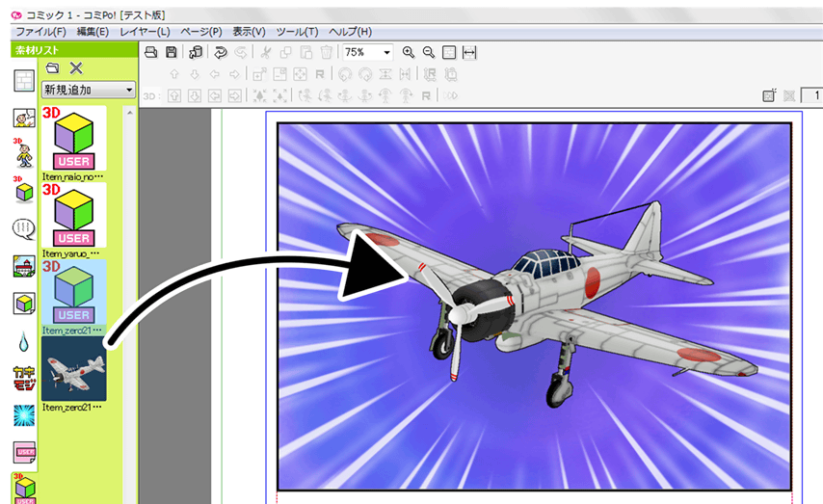Open the レイヤー(L) menu
This screenshot has height=504, width=823.
tap(145, 32)
